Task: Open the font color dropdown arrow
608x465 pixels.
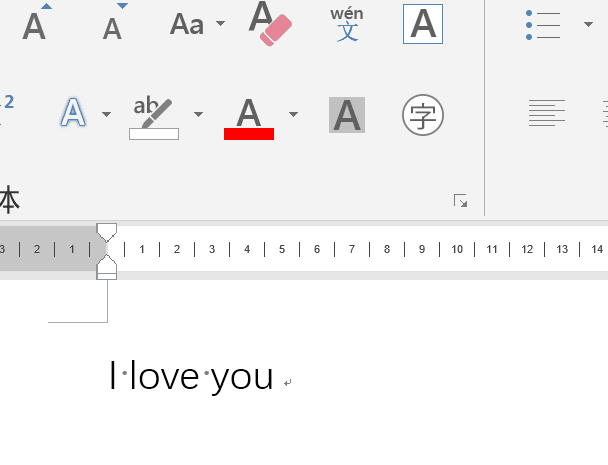Action: coord(293,115)
